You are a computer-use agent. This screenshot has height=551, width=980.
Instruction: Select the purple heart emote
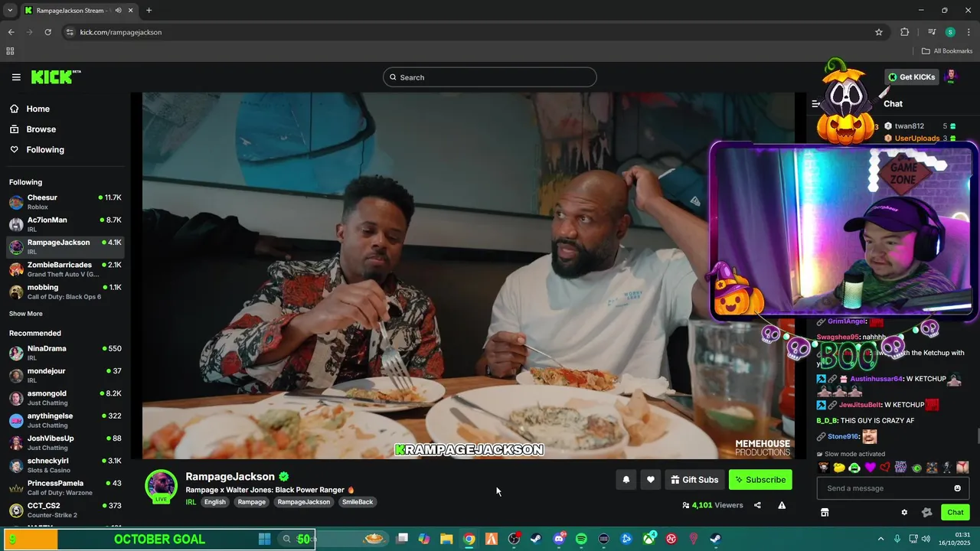[x=870, y=468]
